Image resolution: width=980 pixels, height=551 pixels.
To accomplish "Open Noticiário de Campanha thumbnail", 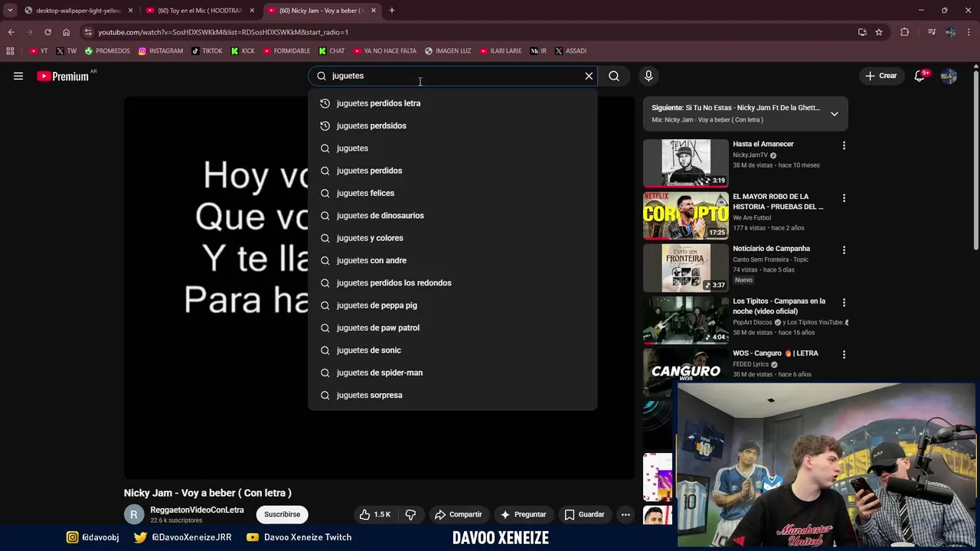I will tap(685, 267).
